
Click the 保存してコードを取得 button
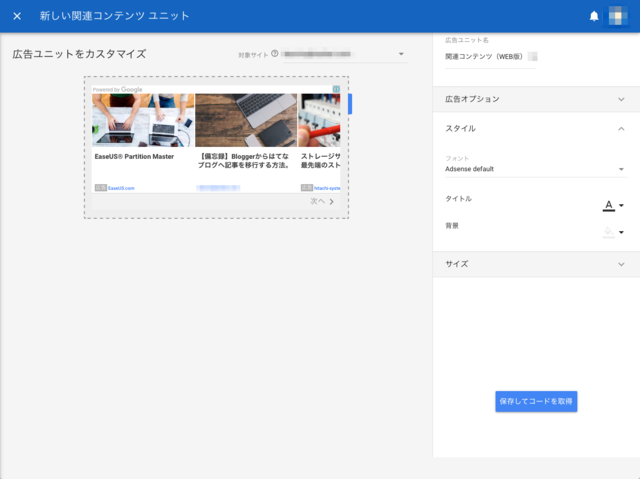(536, 401)
